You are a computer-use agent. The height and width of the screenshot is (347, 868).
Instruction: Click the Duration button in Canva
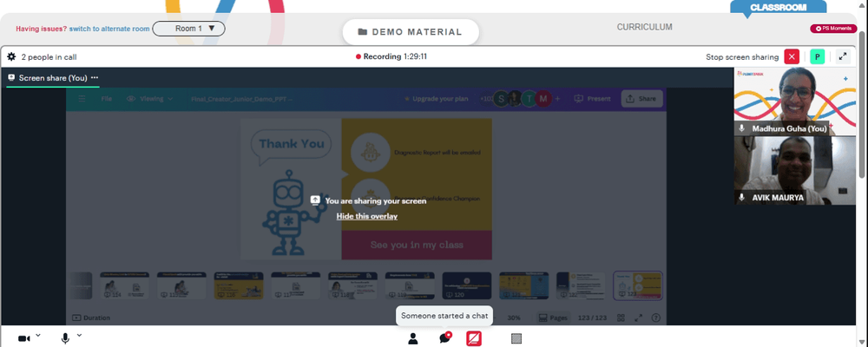91,318
